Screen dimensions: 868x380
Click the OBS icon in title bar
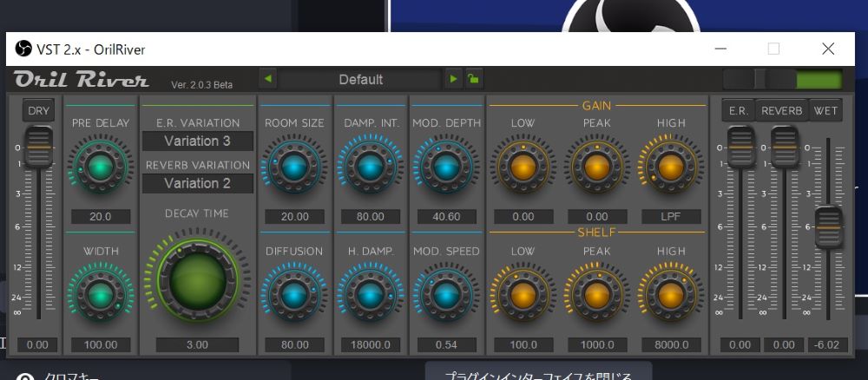23,49
